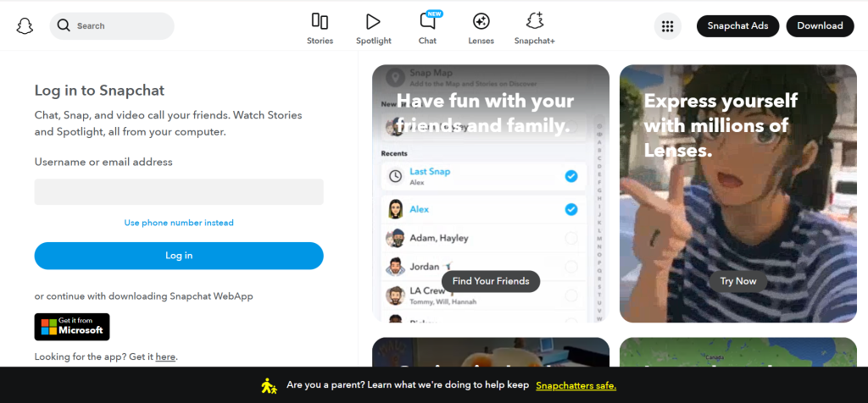868x403 pixels.
Task: Open the Lenses icon
Action: coord(481,21)
